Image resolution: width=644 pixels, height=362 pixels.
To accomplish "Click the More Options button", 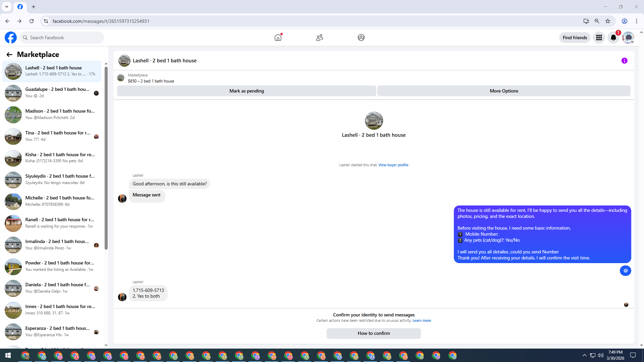I will 503,91.
